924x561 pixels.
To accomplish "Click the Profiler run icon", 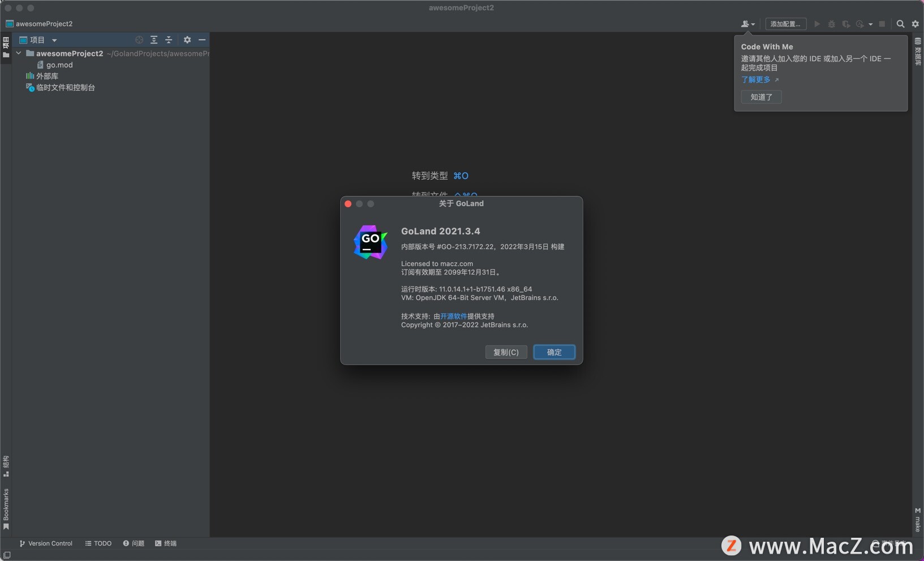I will [860, 24].
